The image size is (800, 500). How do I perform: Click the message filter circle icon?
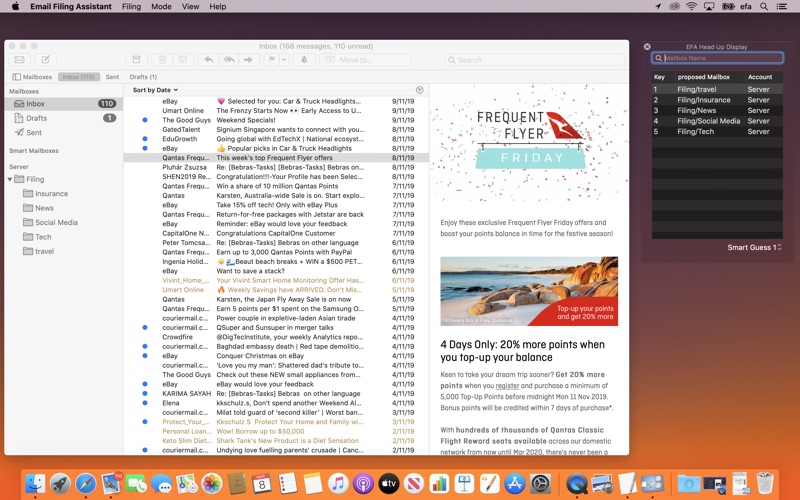click(x=419, y=90)
